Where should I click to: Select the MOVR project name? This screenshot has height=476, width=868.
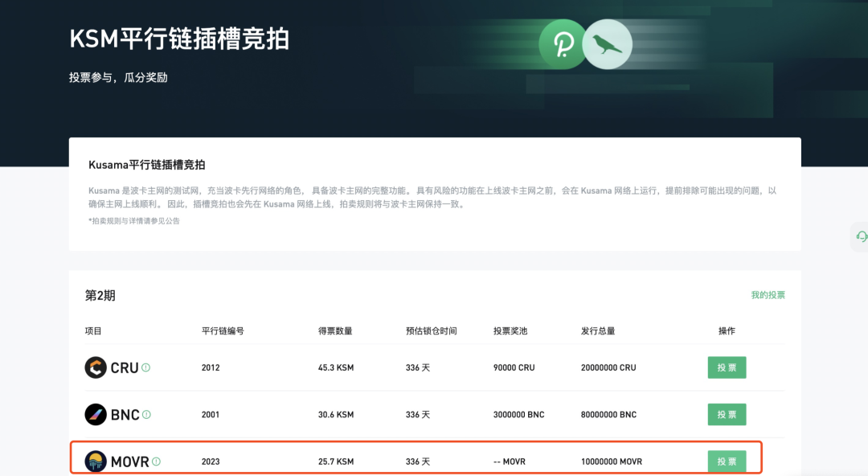pyautogui.click(x=130, y=462)
